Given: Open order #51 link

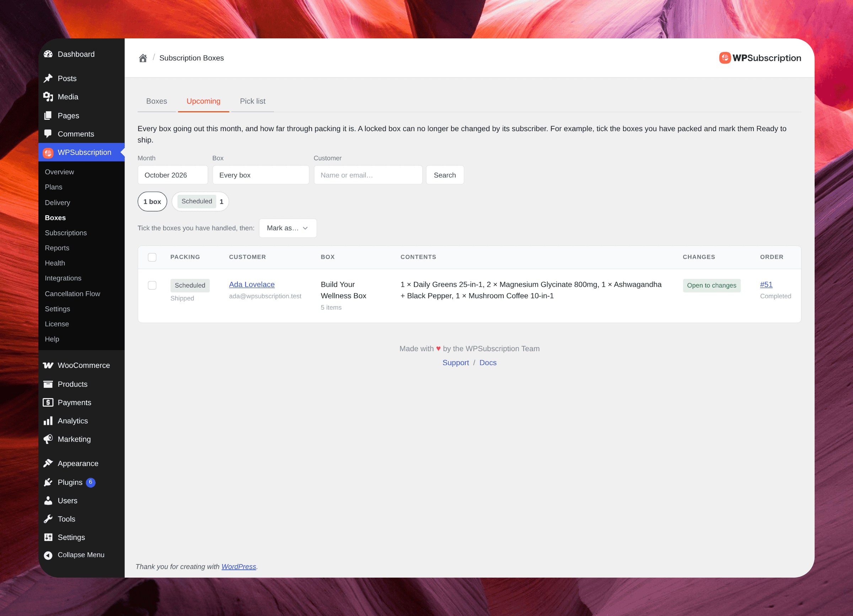Looking at the screenshot, I should 766,284.
